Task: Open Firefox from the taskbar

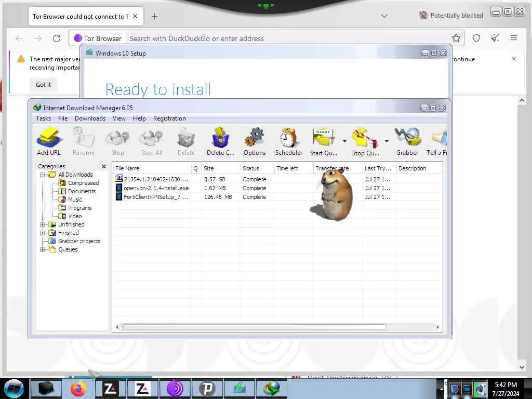Action: click(x=78, y=389)
